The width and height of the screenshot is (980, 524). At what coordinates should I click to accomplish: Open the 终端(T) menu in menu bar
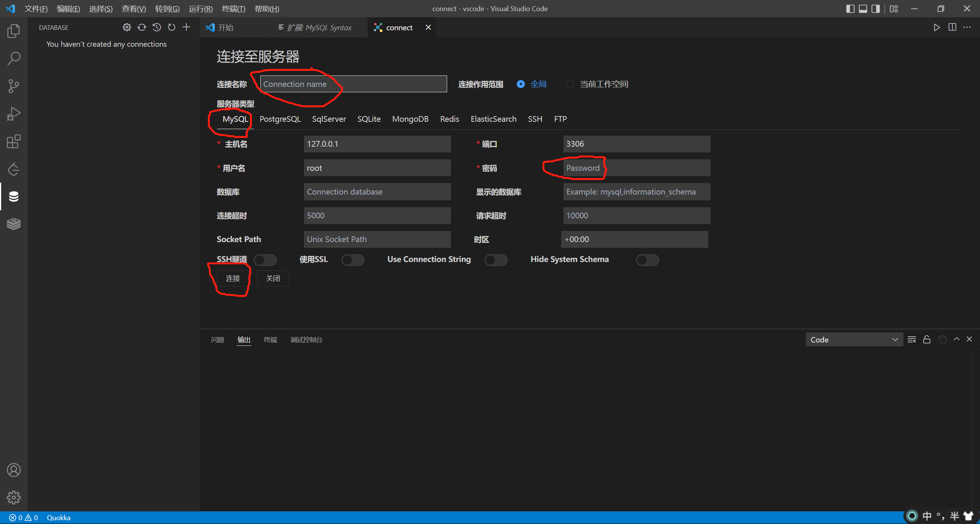click(x=233, y=8)
